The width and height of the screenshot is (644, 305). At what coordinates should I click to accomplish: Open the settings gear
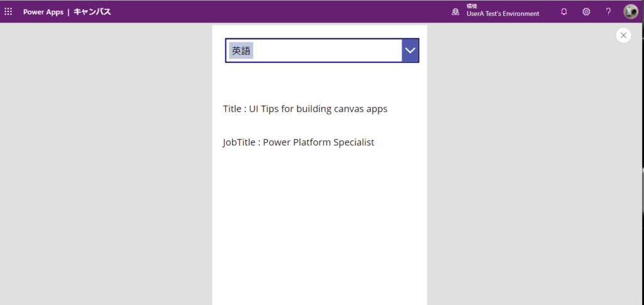tap(586, 12)
